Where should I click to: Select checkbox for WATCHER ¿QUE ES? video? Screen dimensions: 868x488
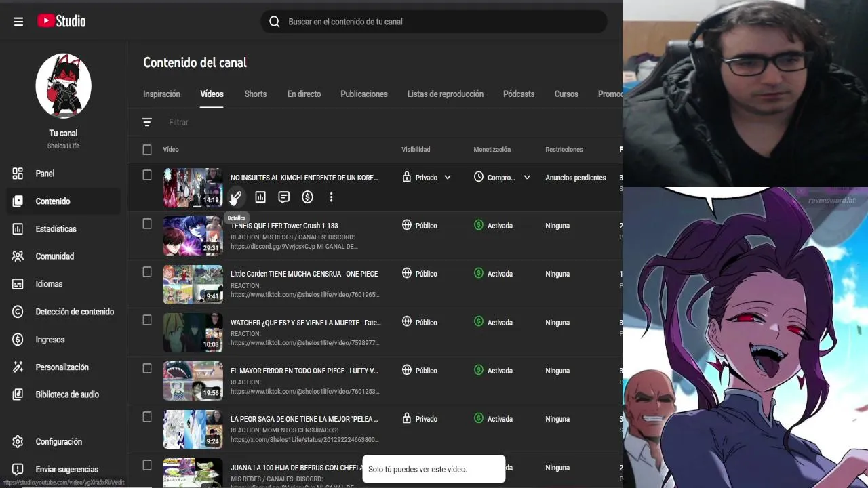click(x=147, y=321)
